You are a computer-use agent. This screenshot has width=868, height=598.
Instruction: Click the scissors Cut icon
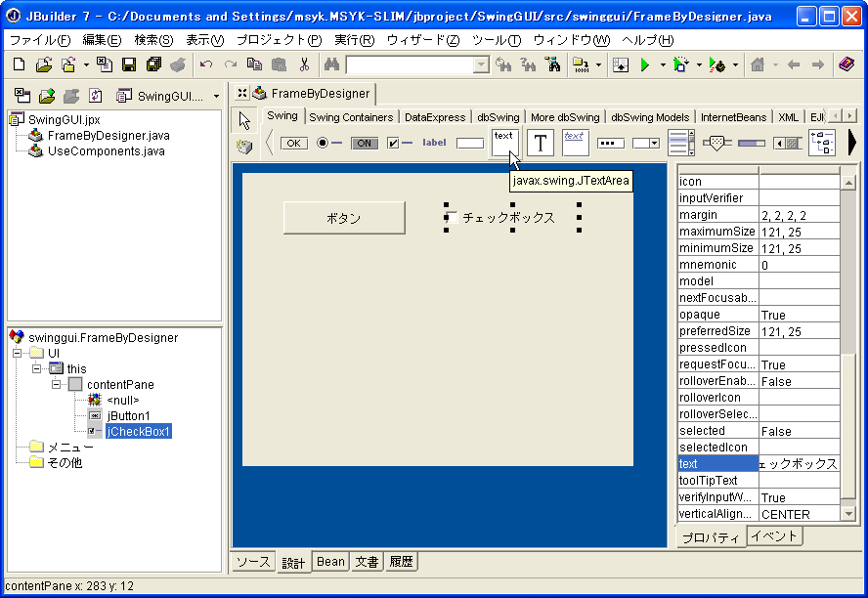click(304, 64)
